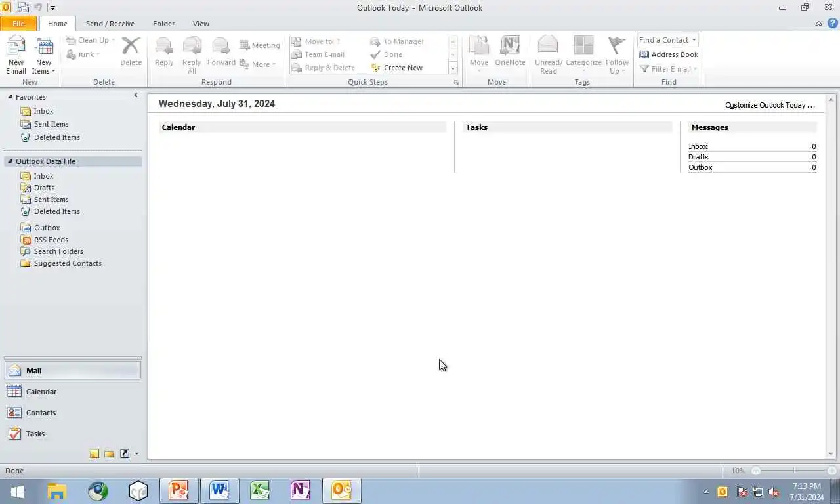Image resolution: width=840 pixels, height=504 pixels.
Task: Open the More respond options
Action: 258,64
